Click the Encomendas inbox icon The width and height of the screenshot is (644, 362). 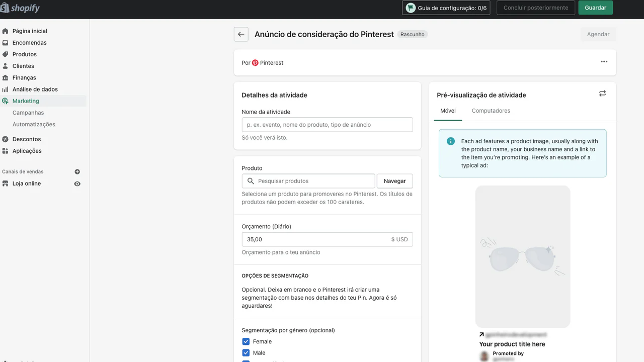pyautogui.click(x=6, y=43)
